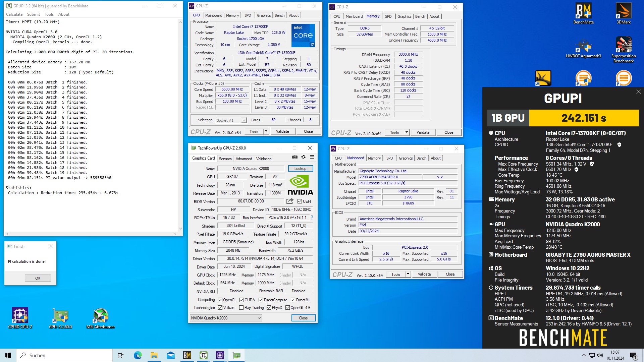Image resolution: width=644 pixels, height=362 pixels.
Task: Toggle the Vulkan checkbox
Action: (x=220, y=308)
